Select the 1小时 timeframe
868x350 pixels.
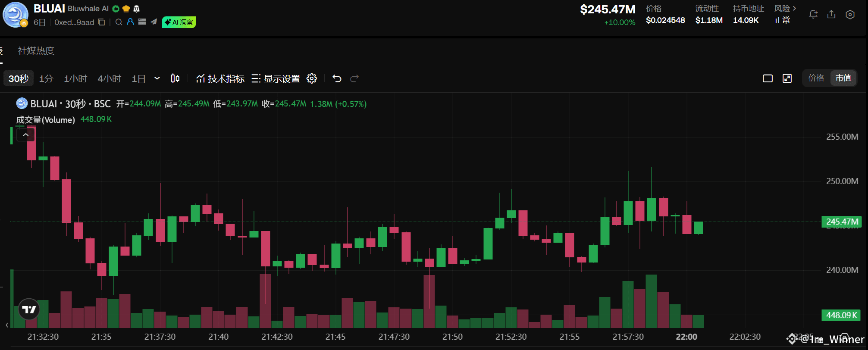coord(75,78)
